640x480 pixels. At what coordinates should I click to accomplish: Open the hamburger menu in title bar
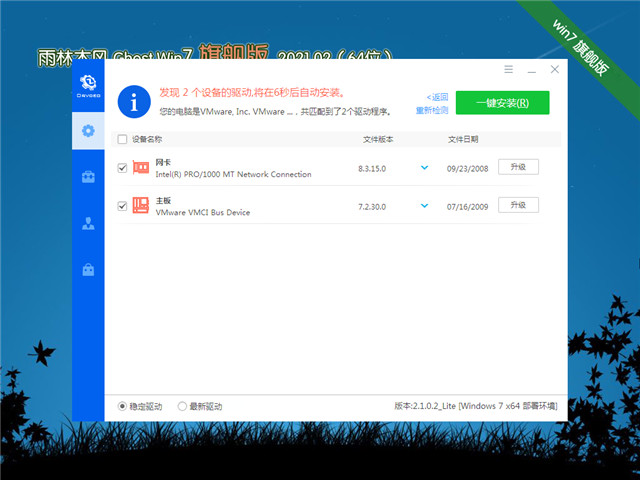click(508, 69)
